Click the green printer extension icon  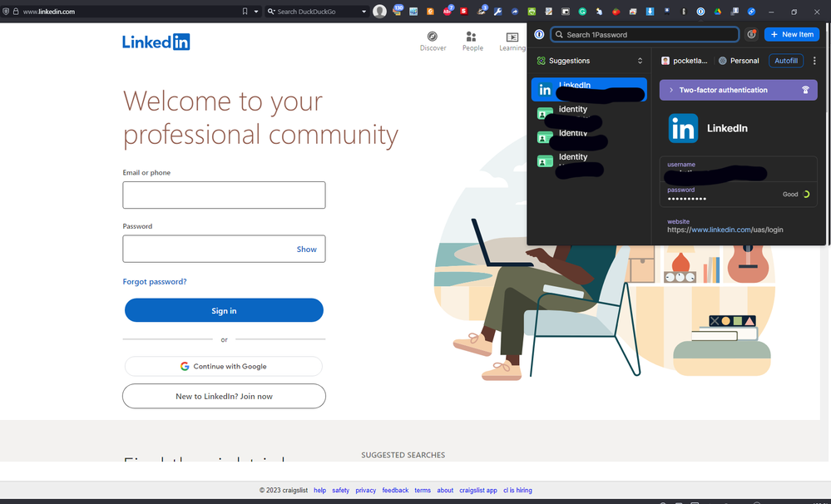532,11
